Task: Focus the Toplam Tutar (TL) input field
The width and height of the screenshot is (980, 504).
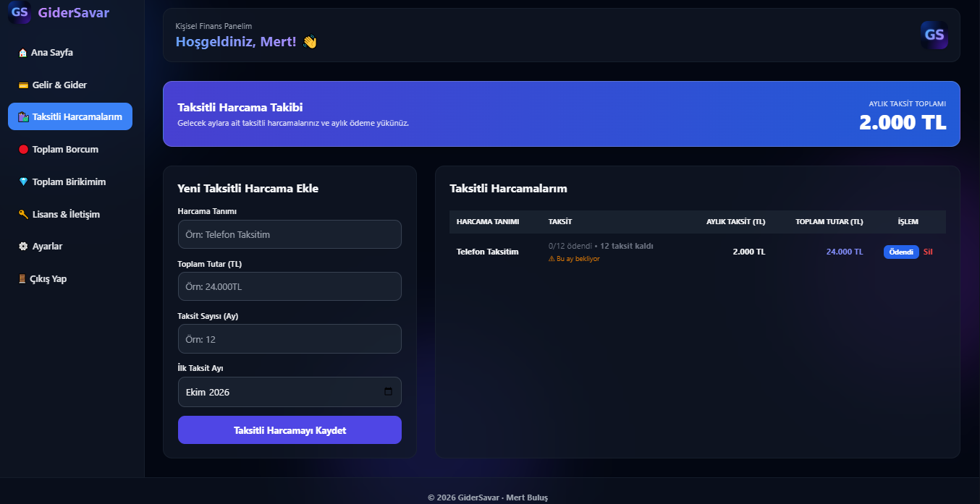Action: [290, 286]
